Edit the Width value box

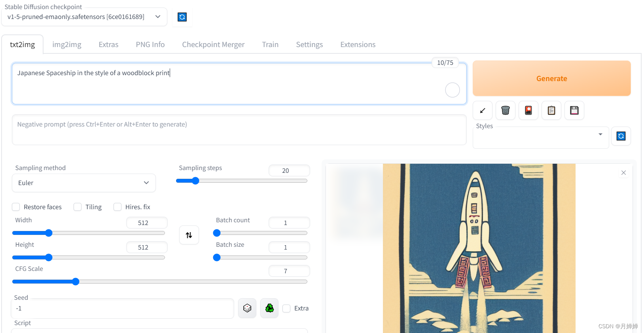click(x=147, y=223)
